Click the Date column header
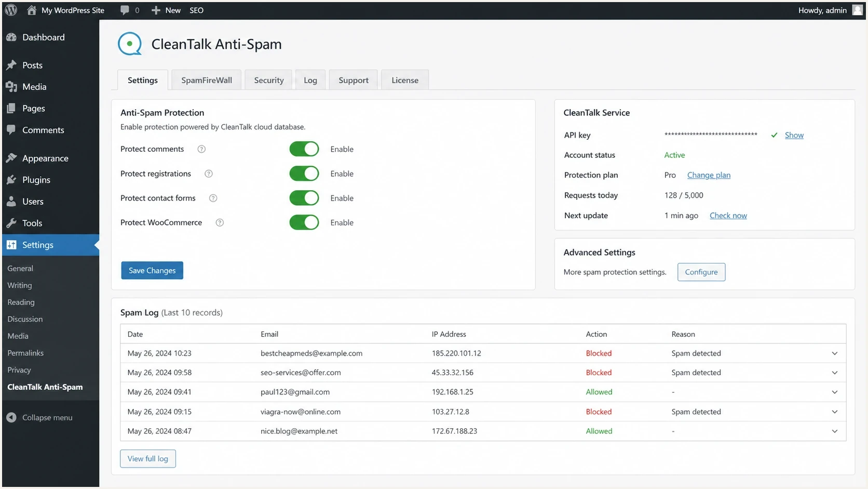 (135, 334)
